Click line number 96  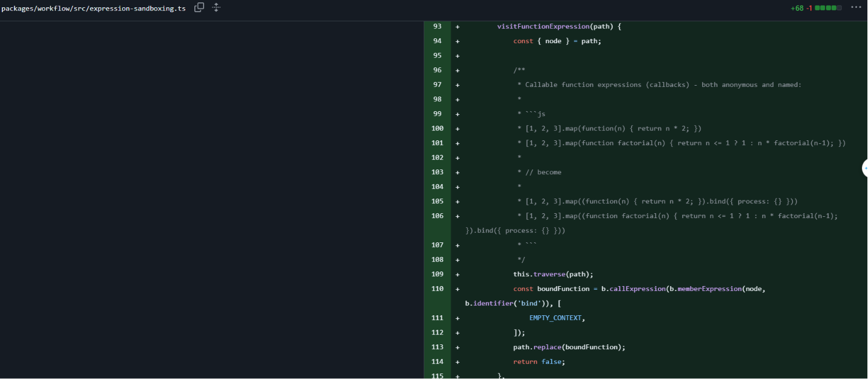tap(437, 70)
